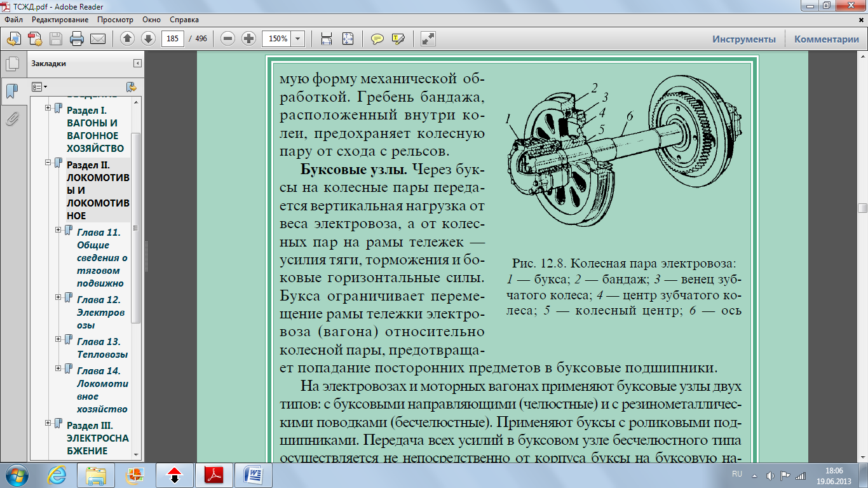Open the clock showing 18:06
Image resolution: width=868 pixels, height=488 pixels.
[834, 475]
